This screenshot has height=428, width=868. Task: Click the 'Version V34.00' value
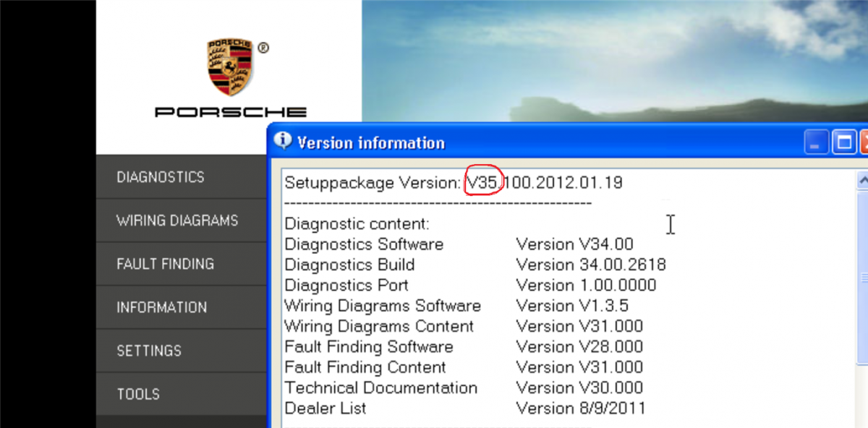coord(574,244)
